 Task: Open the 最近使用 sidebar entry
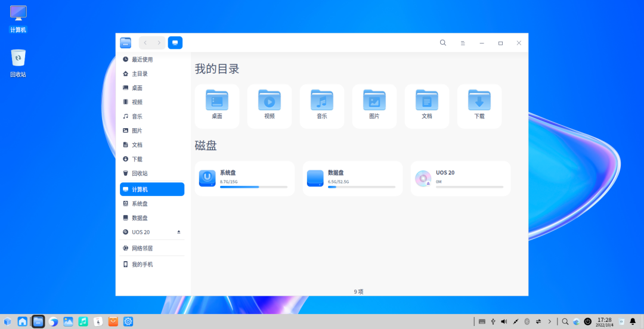[x=152, y=60]
